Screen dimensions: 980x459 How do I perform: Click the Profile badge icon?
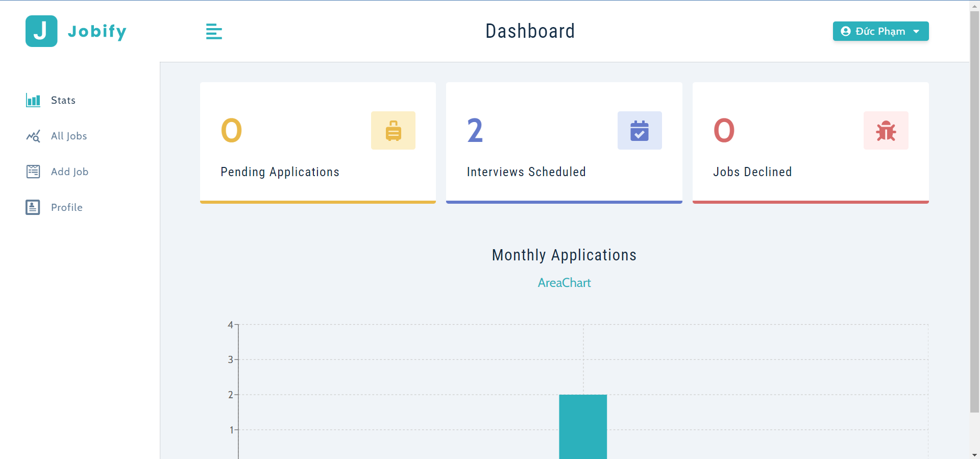pyautogui.click(x=33, y=207)
